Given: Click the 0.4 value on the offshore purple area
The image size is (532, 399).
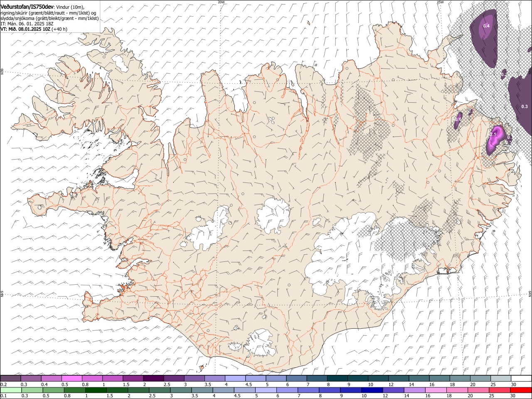Looking at the screenshot, I should click(486, 26).
